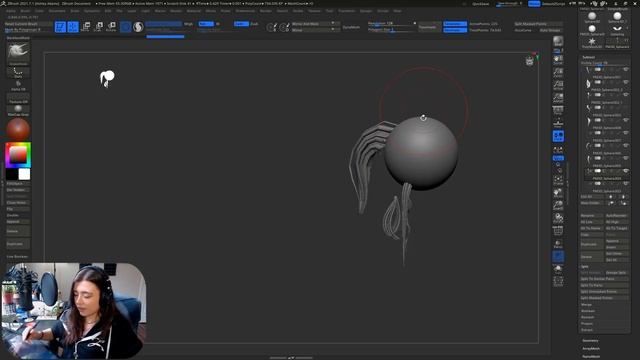
Task: Open the Dots stroke type selector
Action: point(18,73)
